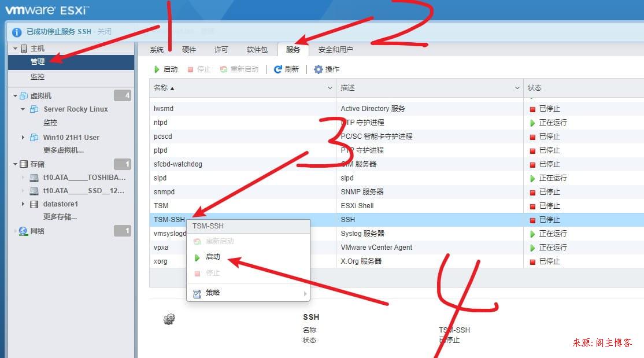Image resolution: width=644 pixels, height=358 pixels.
Task: Open the 操作 gear menu
Action: coord(327,69)
